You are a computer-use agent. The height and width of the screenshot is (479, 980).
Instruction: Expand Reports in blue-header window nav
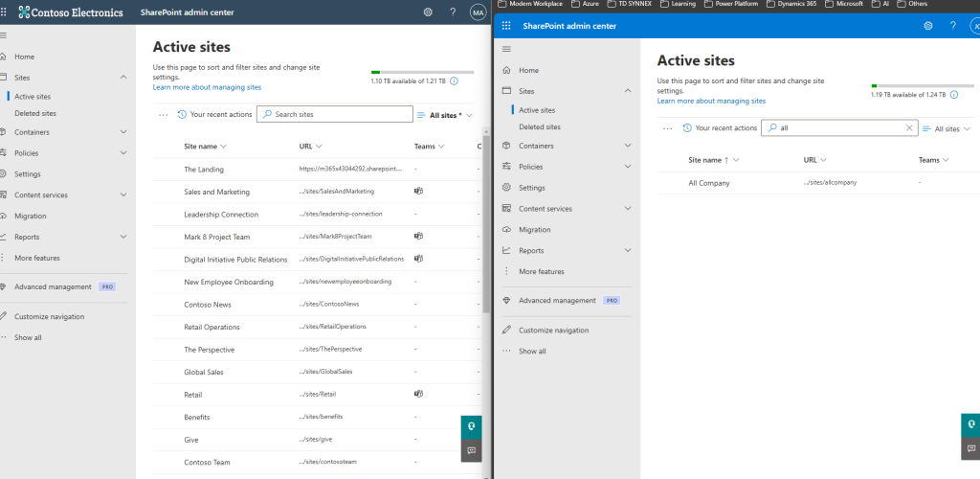[628, 250]
